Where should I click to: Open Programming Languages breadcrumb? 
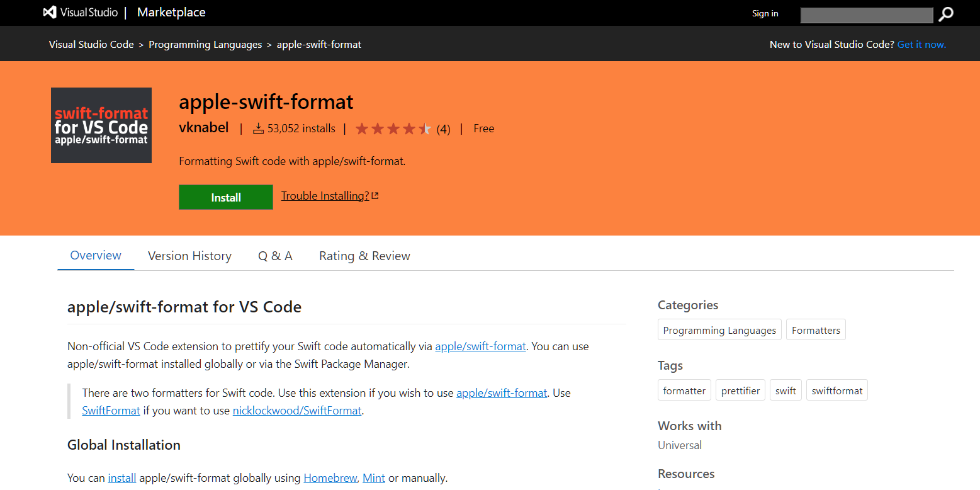(205, 44)
